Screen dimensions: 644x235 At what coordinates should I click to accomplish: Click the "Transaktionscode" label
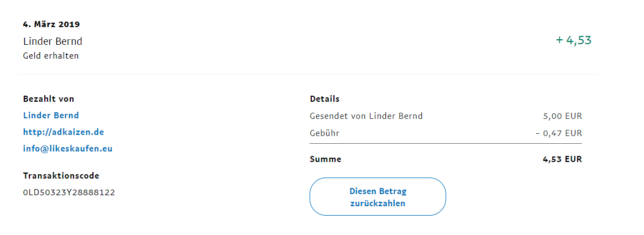click(x=61, y=176)
